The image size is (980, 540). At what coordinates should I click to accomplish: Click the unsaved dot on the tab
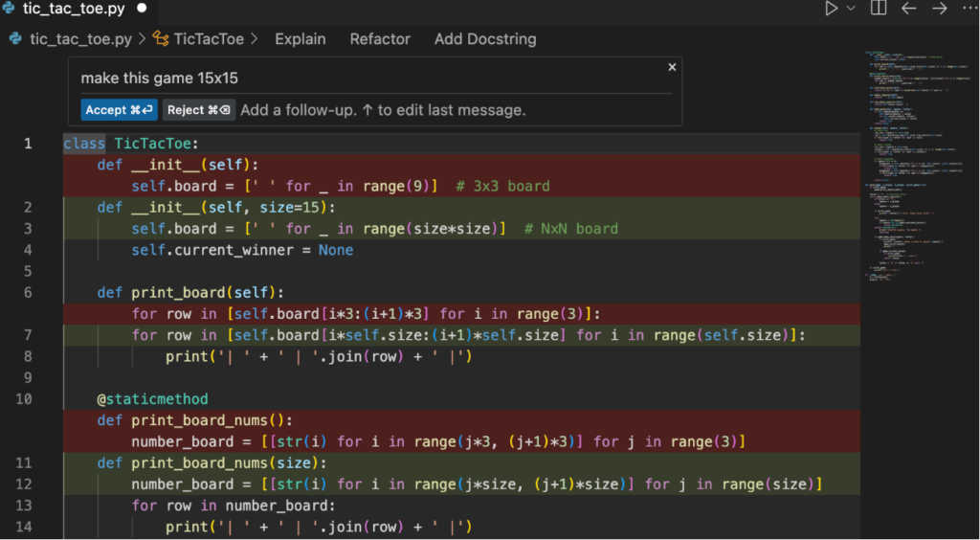[142, 9]
